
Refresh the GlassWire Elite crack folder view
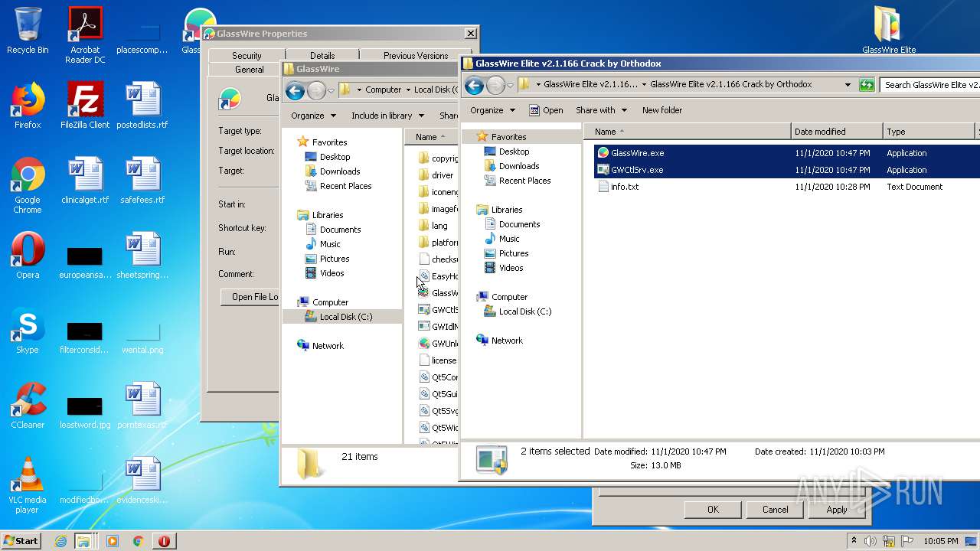pos(867,85)
